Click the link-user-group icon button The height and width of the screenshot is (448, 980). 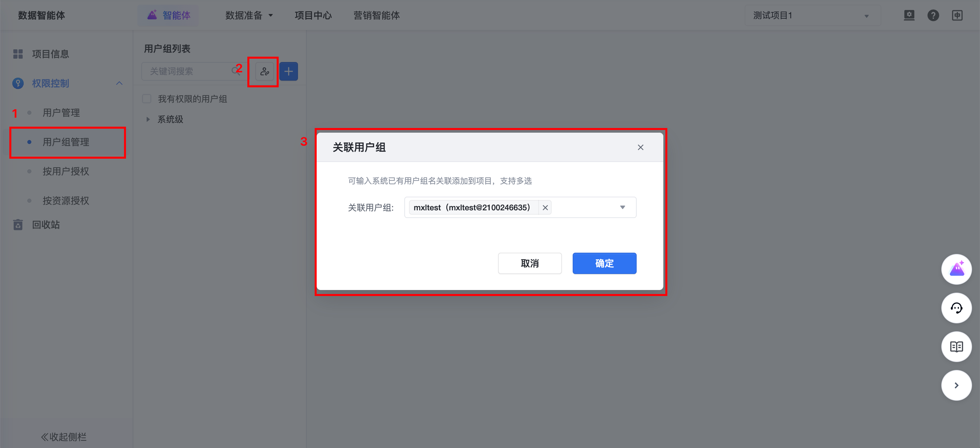[x=264, y=71]
